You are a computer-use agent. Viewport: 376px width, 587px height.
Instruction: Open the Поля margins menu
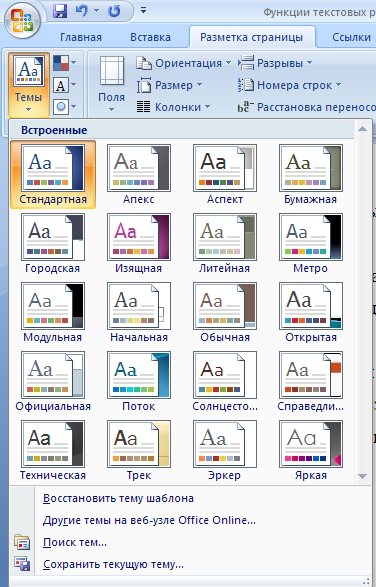coord(112,85)
